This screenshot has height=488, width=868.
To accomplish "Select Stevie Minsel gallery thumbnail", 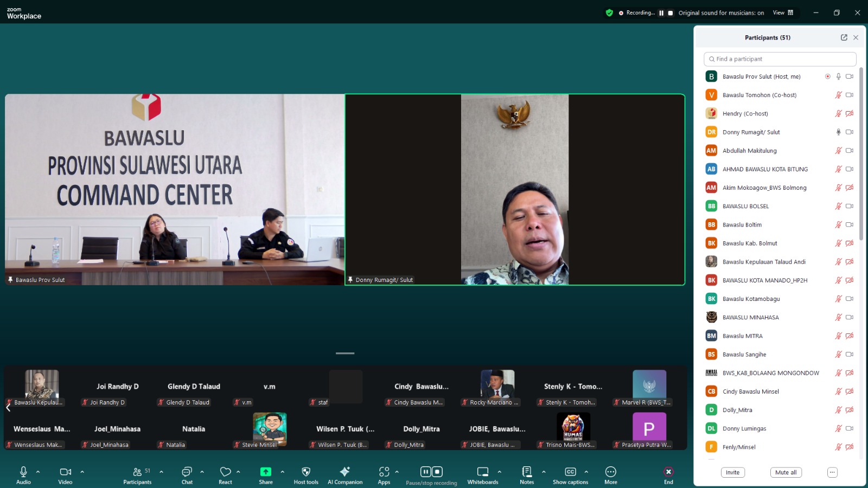I will (270, 430).
